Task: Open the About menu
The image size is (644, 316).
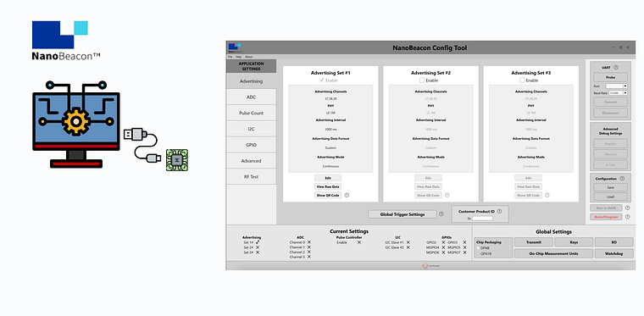Action: pos(249,57)
